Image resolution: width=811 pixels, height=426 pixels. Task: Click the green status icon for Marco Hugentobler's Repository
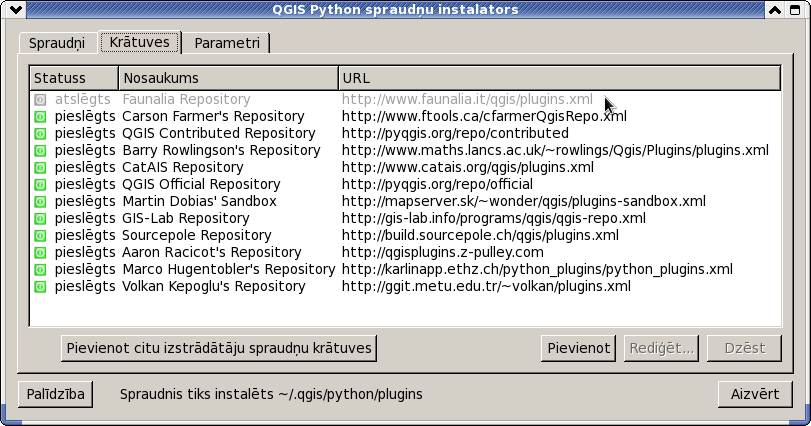click(40, 270)
